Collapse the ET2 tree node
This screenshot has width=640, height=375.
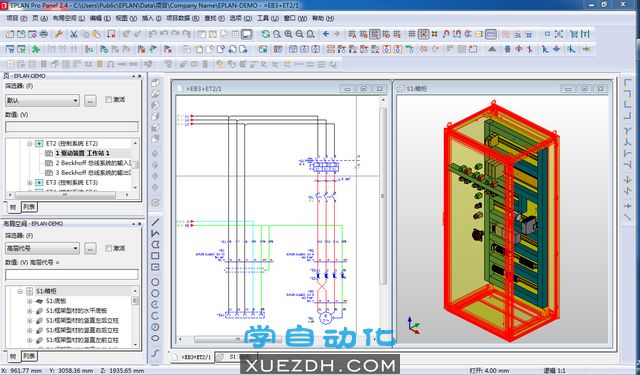(x=29, y=144)
